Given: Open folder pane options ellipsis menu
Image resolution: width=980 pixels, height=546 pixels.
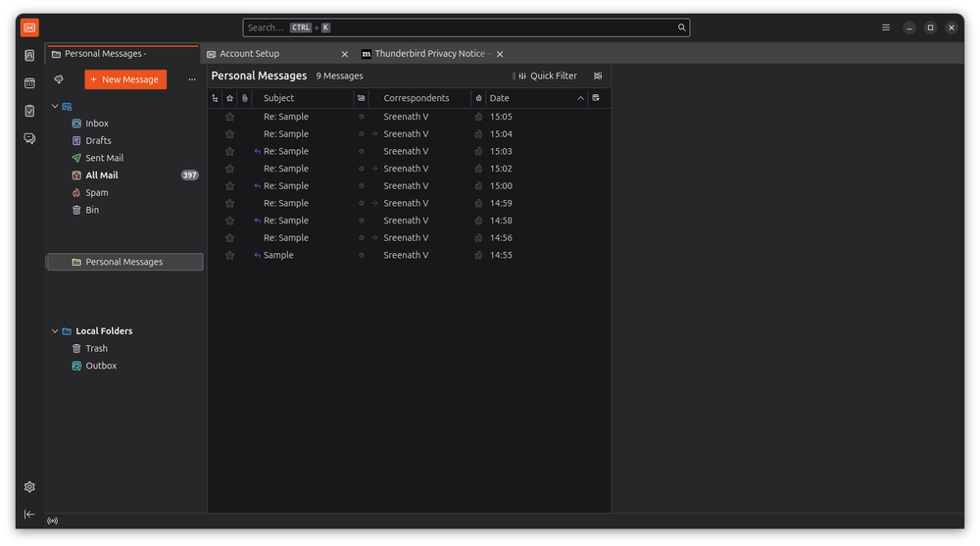Looking at the screenshot, I should tap(192, 79).
